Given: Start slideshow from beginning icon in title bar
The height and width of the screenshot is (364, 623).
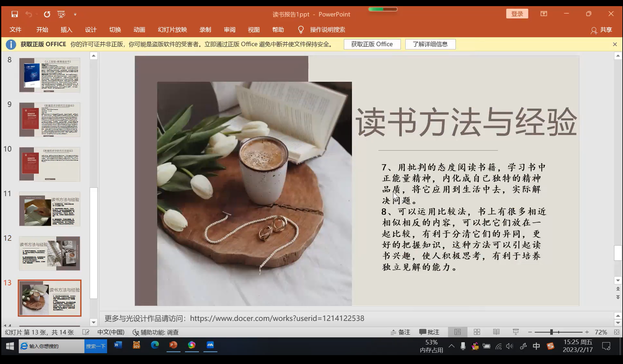Looking at the screenshot, I should pos(61,14).
